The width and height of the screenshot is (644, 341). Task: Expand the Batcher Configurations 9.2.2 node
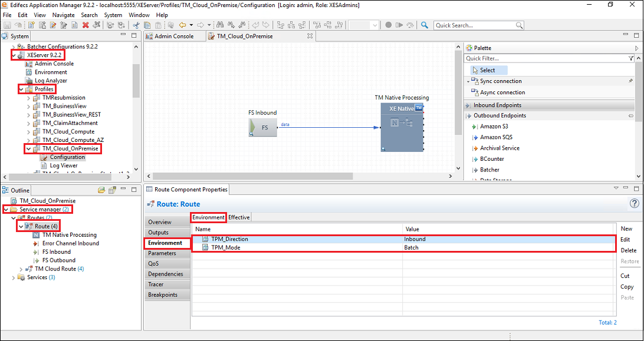[x=14, y=47]
